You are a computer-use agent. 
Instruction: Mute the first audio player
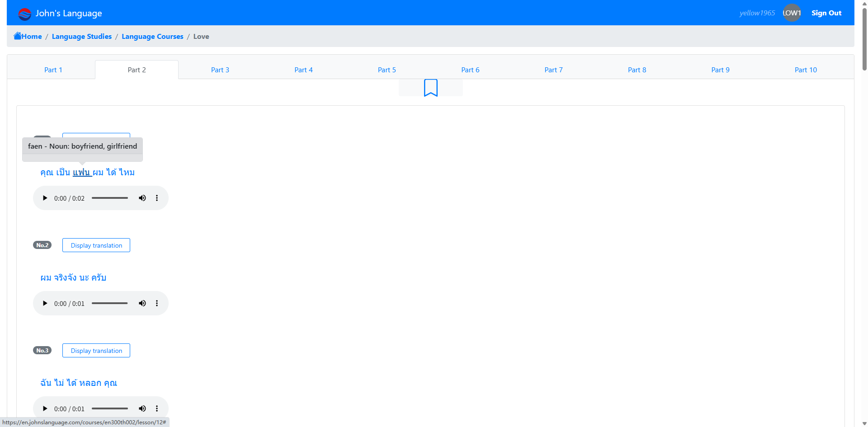tap(142, 198)
